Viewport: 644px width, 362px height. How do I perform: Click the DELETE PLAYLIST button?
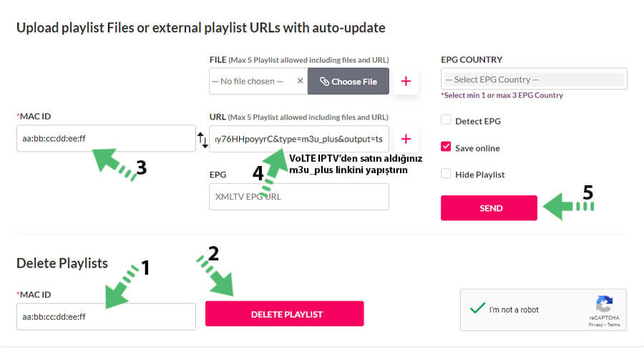coord(285,314)
